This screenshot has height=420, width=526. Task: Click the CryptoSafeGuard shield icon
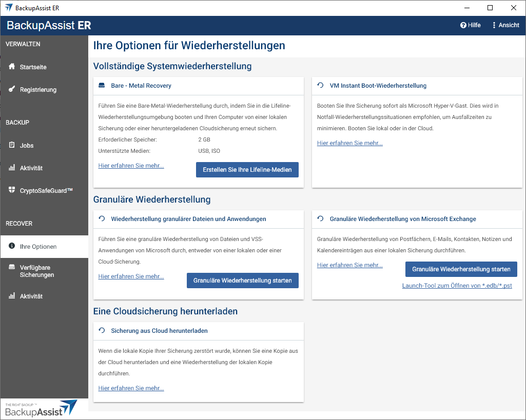(12, 190)
